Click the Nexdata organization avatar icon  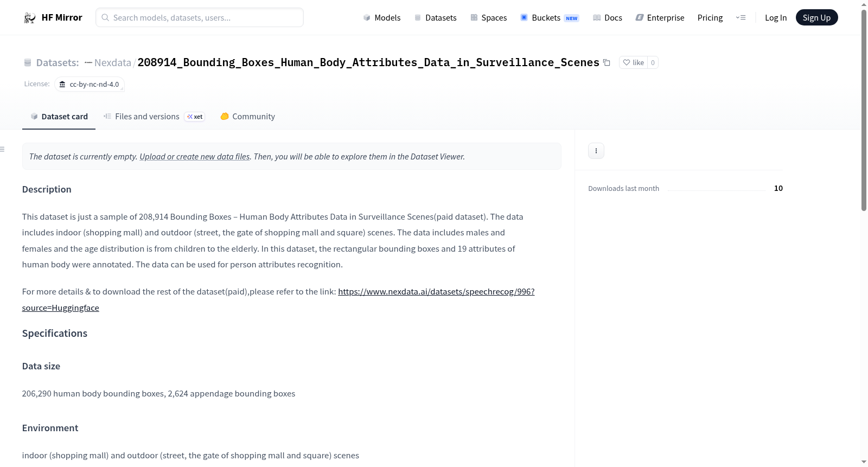coord(88,63)
